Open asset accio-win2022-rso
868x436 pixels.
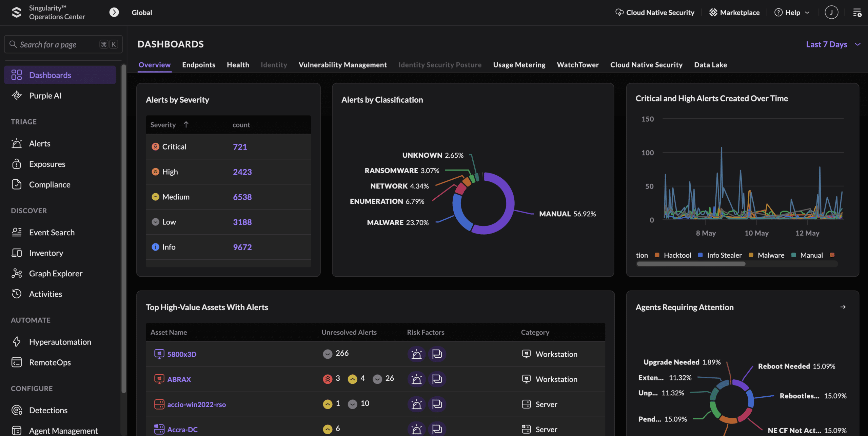coord(196,404)
